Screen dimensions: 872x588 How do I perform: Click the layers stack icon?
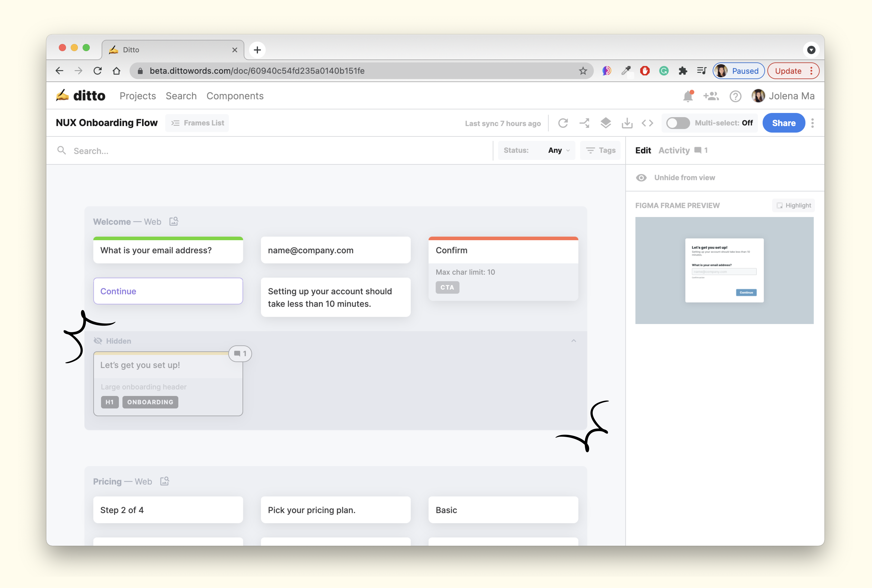[606, 123]
